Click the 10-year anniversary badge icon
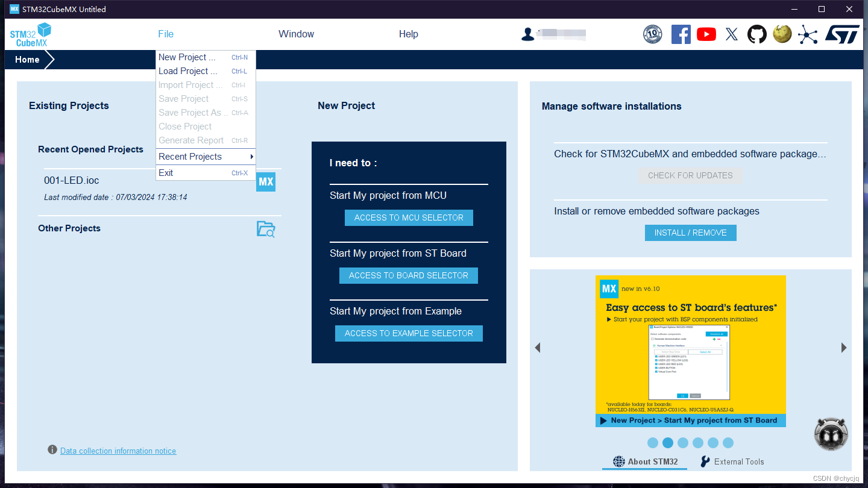Screen dimensions: 868x488 [x=653, y=34]
